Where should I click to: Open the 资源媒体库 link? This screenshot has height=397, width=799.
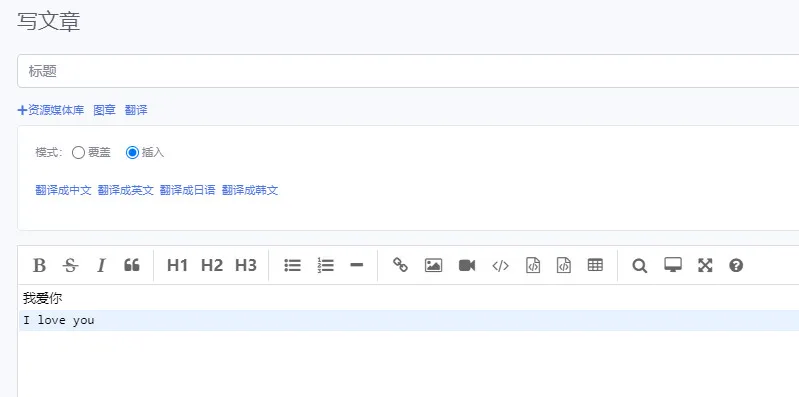51,110
